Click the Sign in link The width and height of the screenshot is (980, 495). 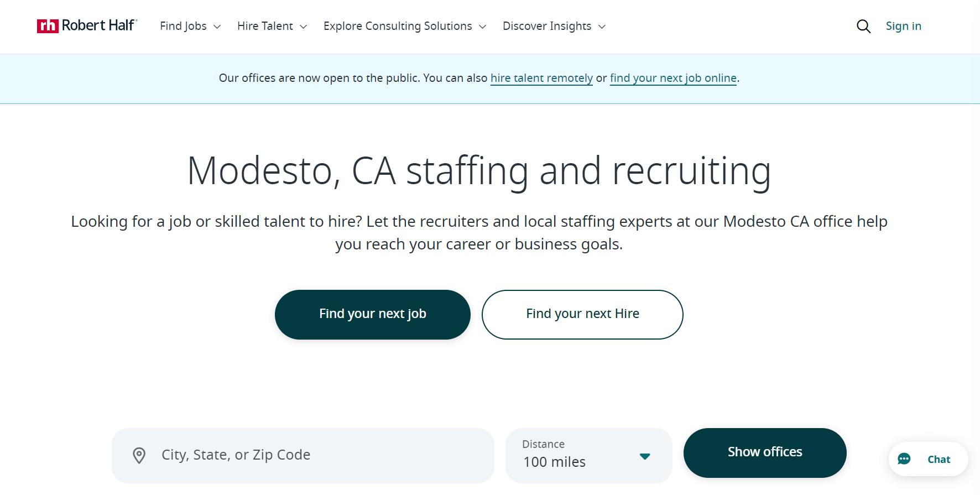[904, 26]
